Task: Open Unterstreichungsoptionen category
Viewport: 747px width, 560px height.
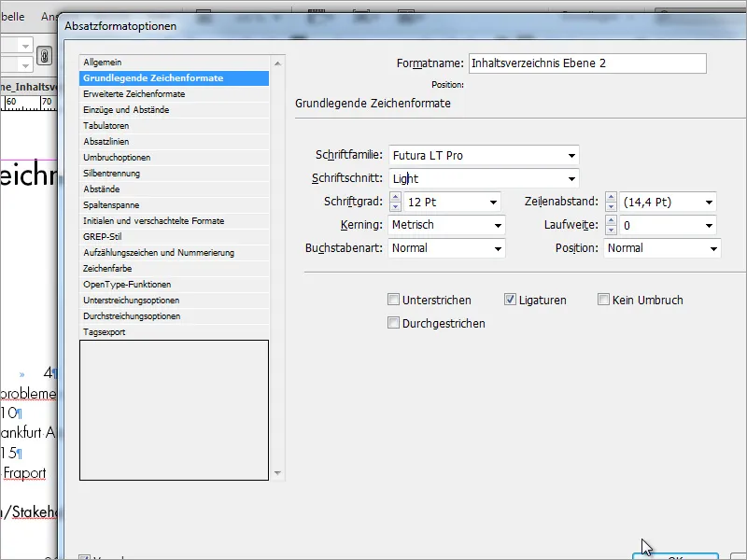Action: (x=174, y=301)
